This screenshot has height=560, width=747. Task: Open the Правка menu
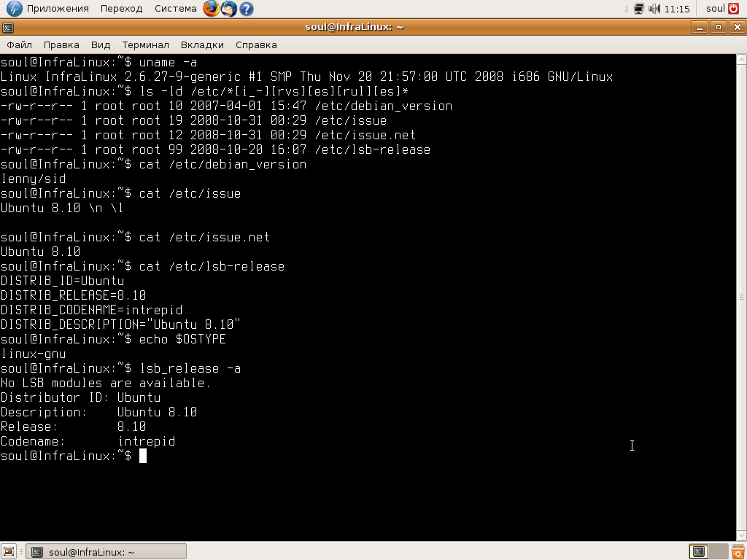pos(61,44)
